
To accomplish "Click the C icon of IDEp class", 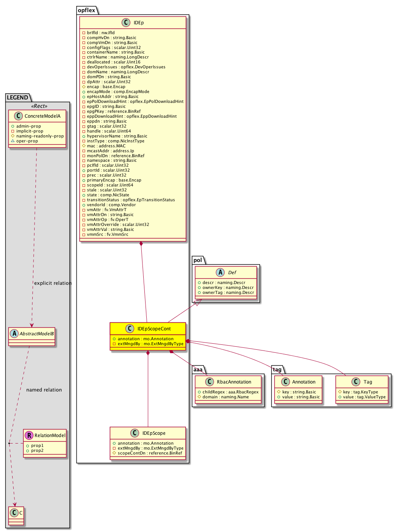I will click(x=127, y=23).
